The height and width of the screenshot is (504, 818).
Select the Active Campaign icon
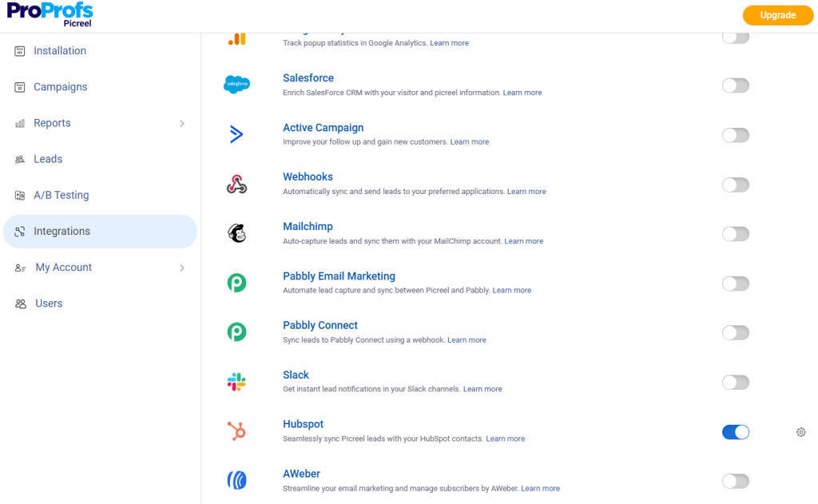[x=236, y=134]
